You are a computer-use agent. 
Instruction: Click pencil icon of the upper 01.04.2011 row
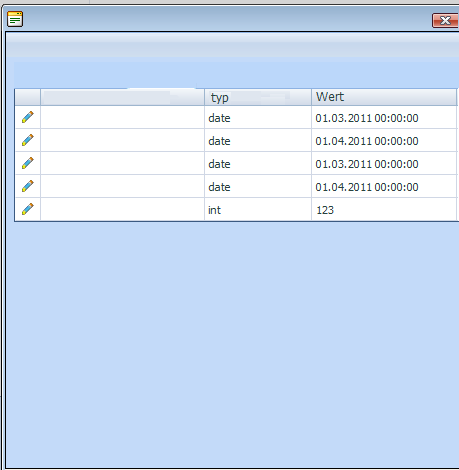pyautogui.click(x=28, y=140)
